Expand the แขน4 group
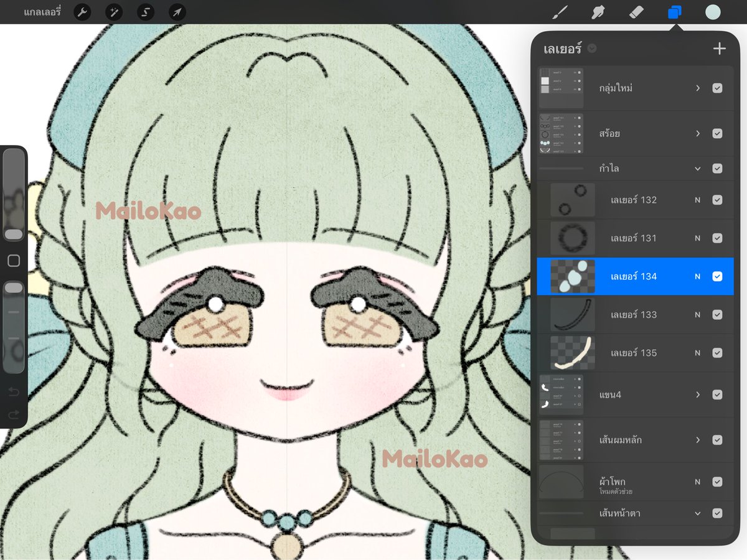 [x=698, y=394]
